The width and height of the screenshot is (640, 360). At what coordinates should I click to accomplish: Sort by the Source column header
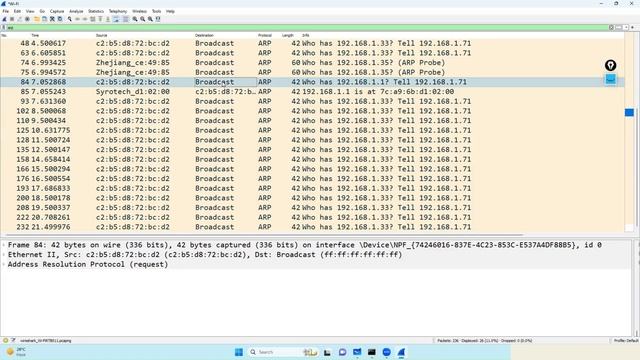click(102, 36)
